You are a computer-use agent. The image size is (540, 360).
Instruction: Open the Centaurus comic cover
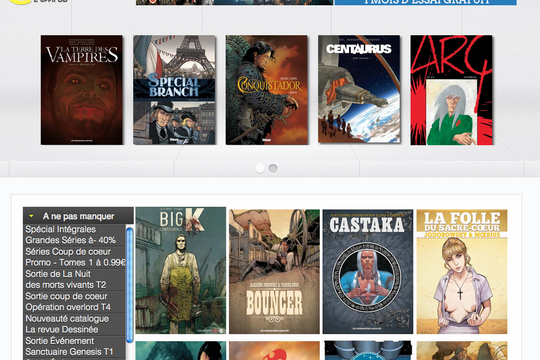tap(359, 89)
